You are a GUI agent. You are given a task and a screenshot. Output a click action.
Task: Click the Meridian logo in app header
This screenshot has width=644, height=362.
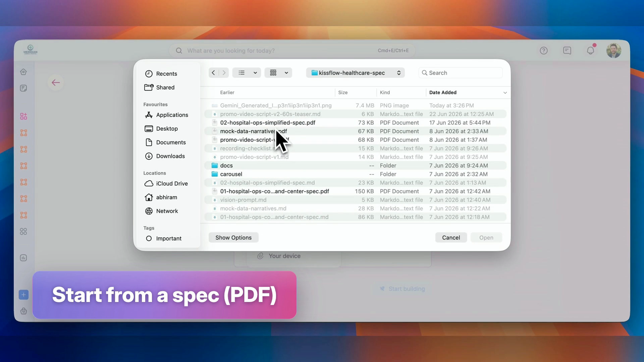[31, 50]
